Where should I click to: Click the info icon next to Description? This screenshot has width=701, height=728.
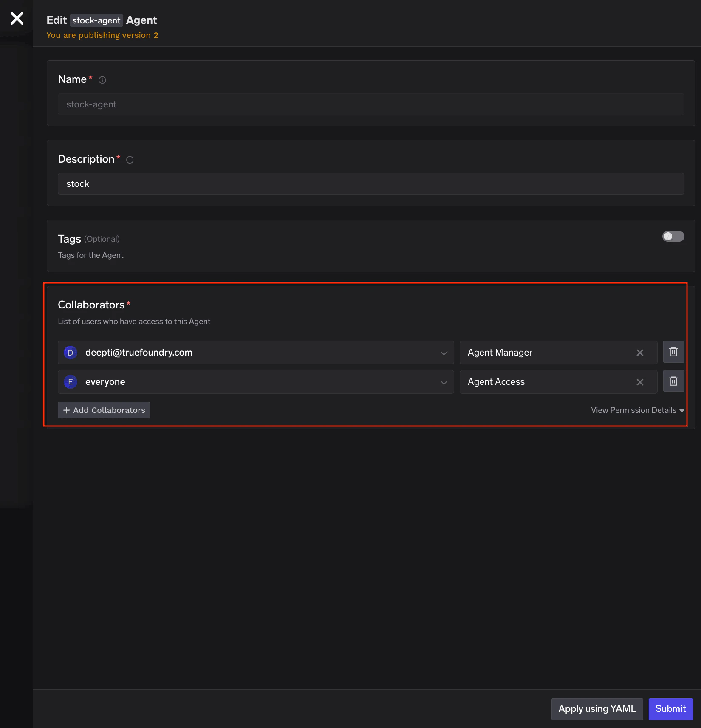pos(130,160)
